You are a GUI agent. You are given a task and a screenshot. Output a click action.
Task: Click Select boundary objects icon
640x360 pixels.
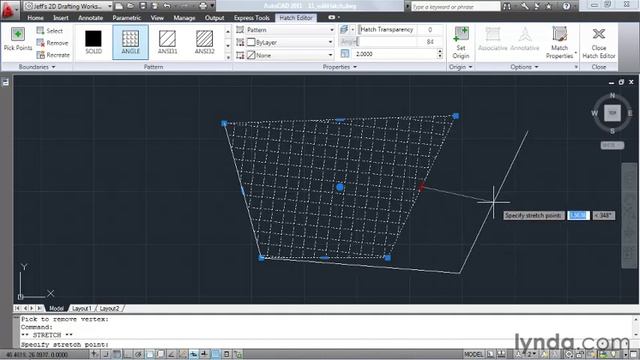(x=40, y=31)
